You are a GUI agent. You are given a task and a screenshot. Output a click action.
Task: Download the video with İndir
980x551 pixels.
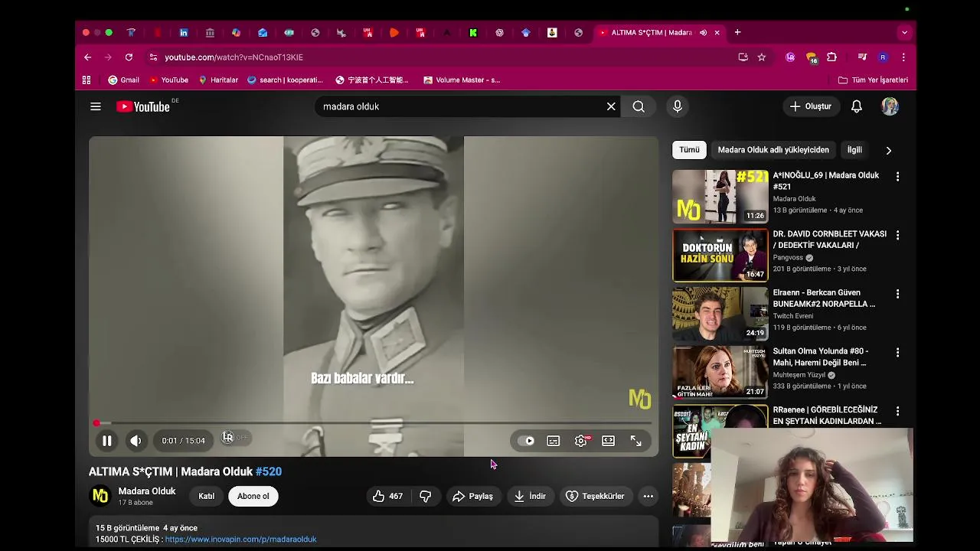530,496
